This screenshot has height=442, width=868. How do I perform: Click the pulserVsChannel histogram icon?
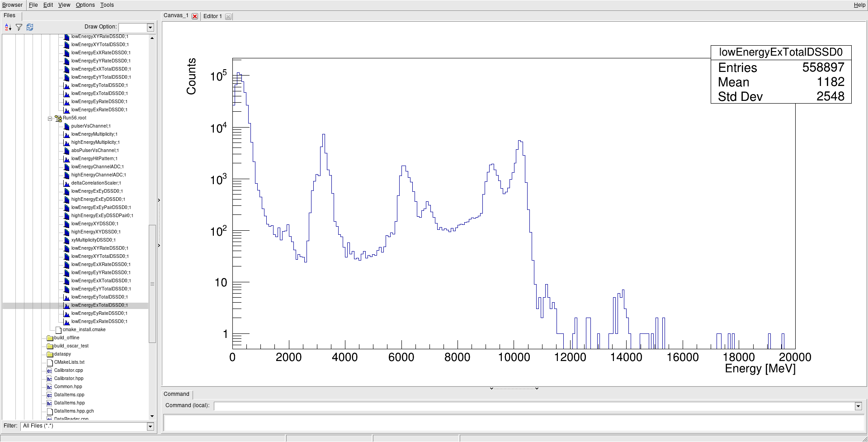(66, 126)
